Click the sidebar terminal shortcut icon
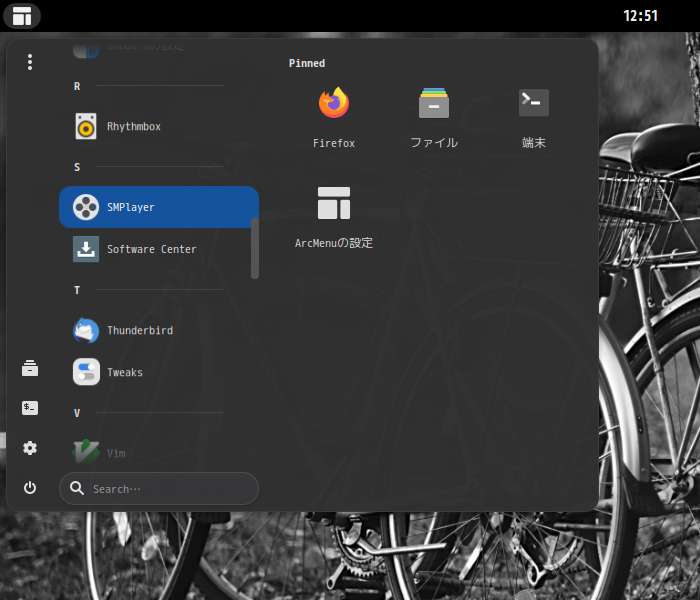The height and width of the screenshot is (600, 700). pyautogui.click(x=30, y=408)
